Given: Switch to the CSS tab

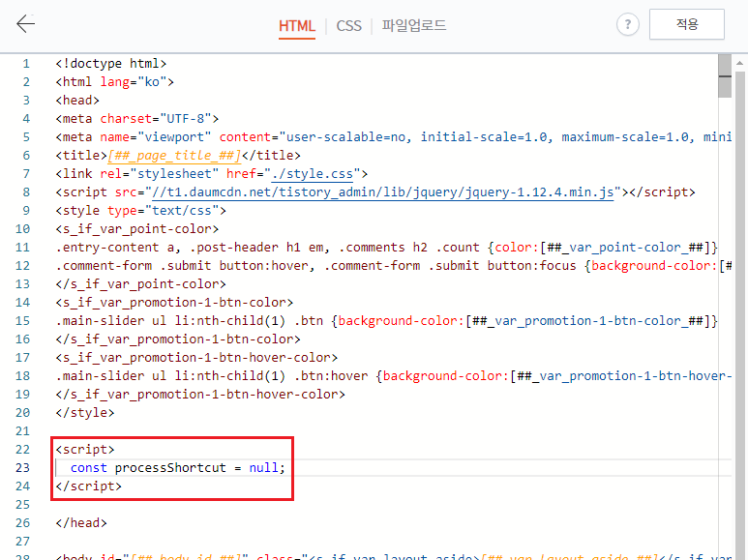Looking at the screenshot, I should pos(348,26).
